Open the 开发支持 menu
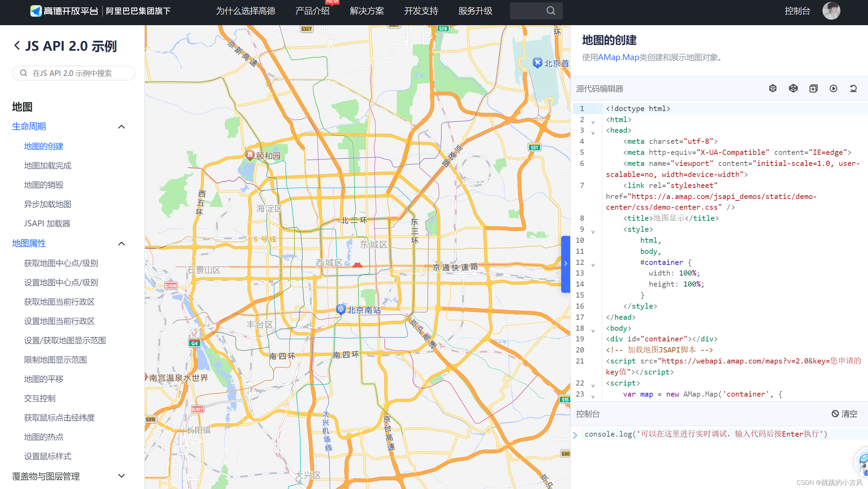This screenshot has height=489, width=868. tap(421, 11)
